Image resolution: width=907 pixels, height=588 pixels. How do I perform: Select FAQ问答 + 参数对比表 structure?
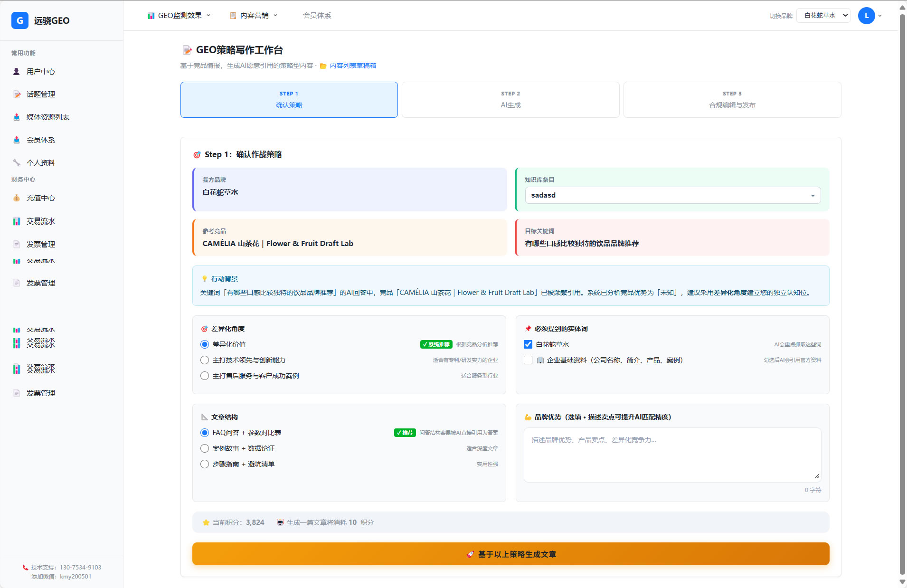[205, 433]
